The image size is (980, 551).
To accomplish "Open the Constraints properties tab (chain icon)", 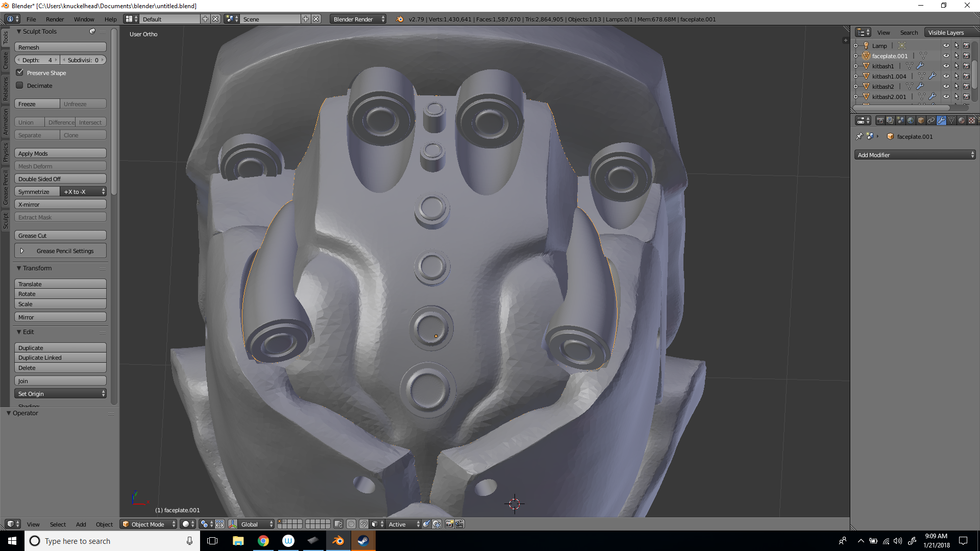I will tap(931, 121).
